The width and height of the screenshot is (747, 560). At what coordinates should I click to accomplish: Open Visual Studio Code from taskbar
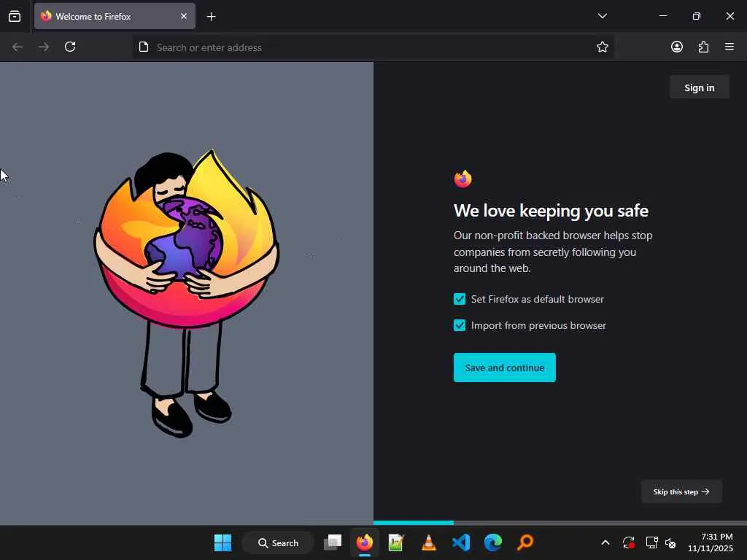pyautogui.click(x=461, y=542)
